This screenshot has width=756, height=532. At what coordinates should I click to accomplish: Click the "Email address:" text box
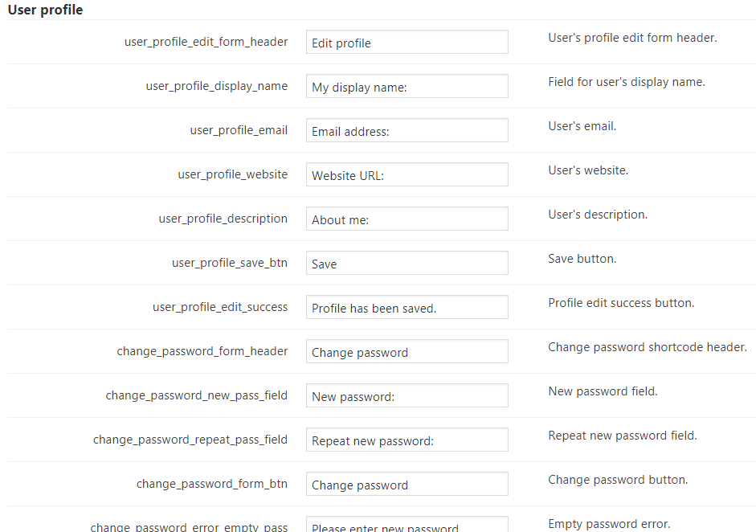click(407, 131)
